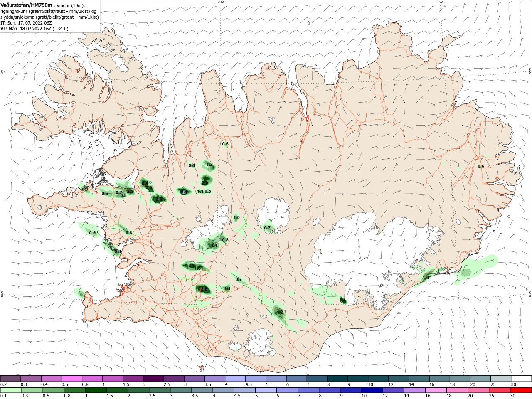Select snow scale swatch between 3.5 and 4
Screen dimensions: 532x399
(x=214, y=378)
